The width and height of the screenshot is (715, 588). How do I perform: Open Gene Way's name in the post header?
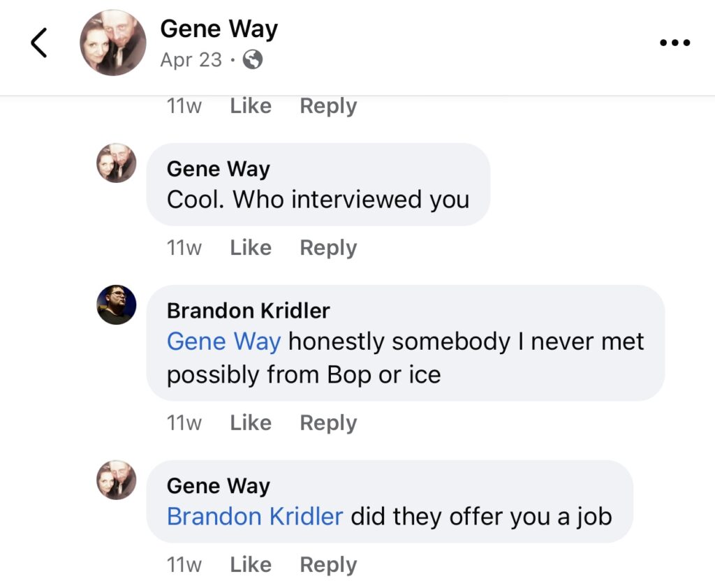pyautogui.click(x=219, y=29)
